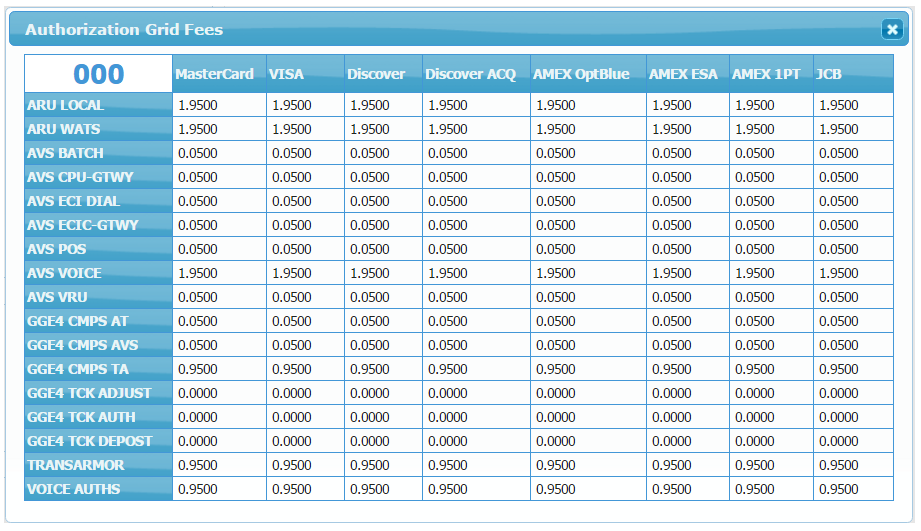Screen dimensions: 921x531
Task: Click TRANSARMOR VISA fee cell
Action: (x=305, y=466)
